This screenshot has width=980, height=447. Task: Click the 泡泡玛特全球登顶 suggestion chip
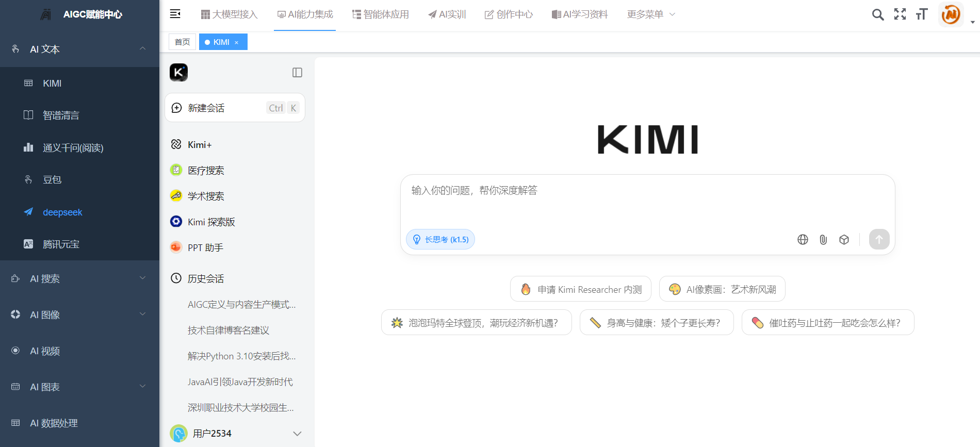coord(477,323)
